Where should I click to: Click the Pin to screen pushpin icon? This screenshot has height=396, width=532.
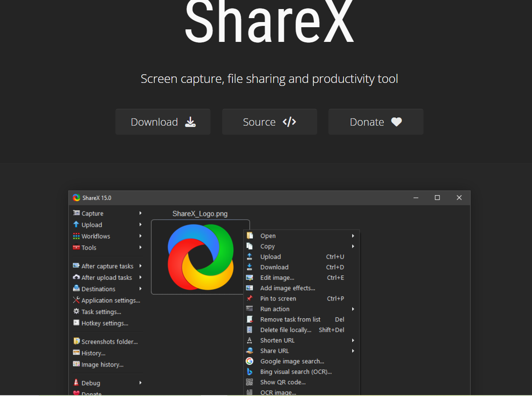(249, 298)
